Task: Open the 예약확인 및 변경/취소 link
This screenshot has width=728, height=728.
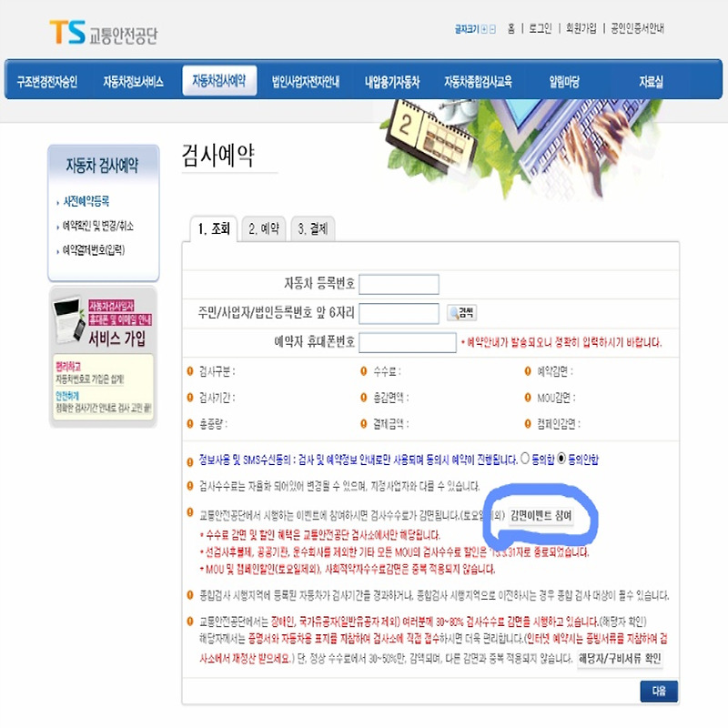Action: 98,226
